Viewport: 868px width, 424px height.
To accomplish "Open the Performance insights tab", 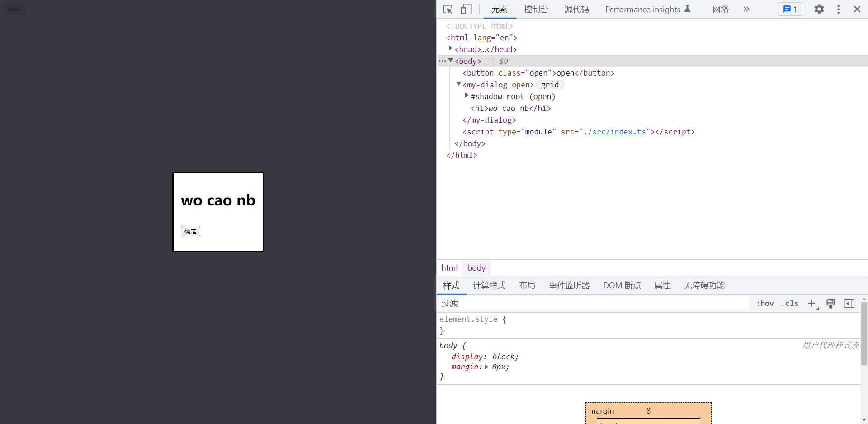I will [x=647, y=9].
